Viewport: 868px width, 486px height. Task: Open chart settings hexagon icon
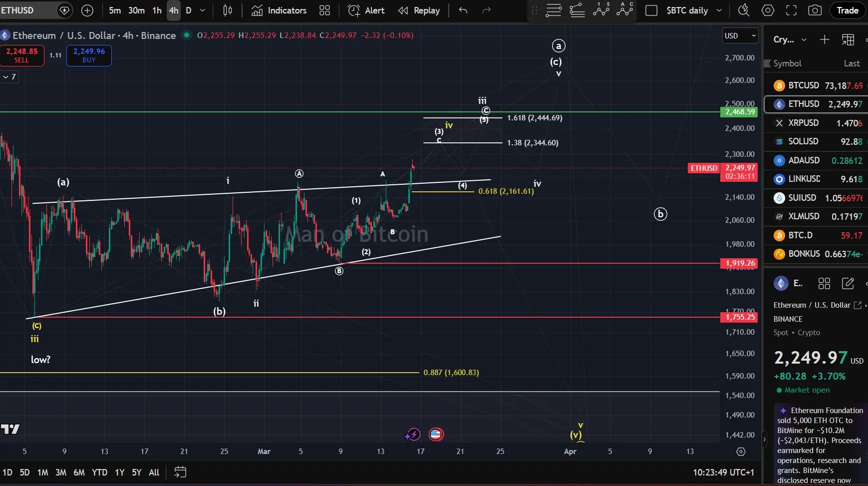coord(768,10)
